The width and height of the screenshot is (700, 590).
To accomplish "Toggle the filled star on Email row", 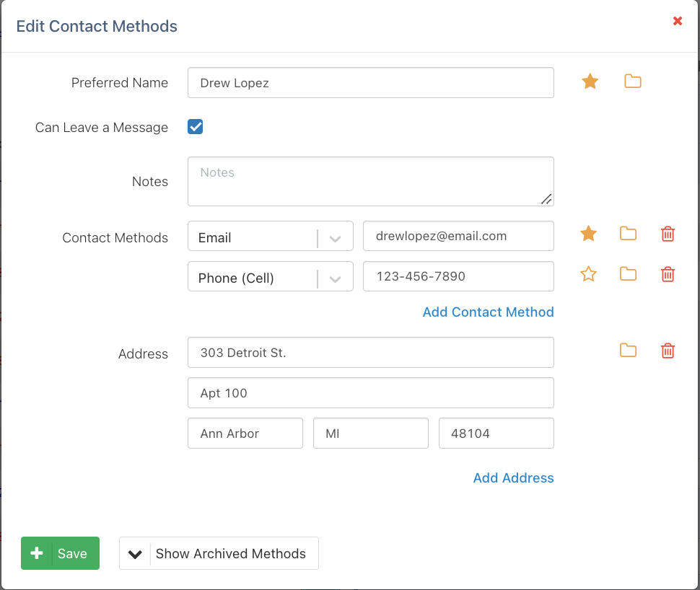I will pos(589,234).
